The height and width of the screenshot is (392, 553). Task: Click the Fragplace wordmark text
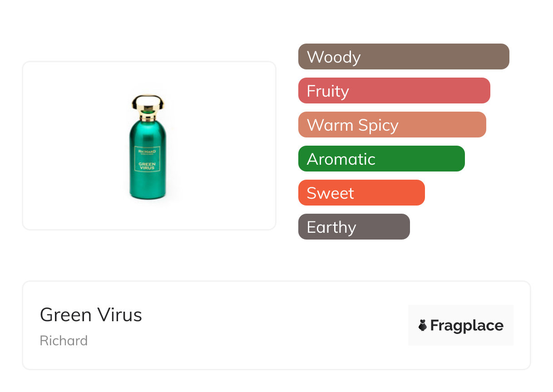click(x=467, y=326)
